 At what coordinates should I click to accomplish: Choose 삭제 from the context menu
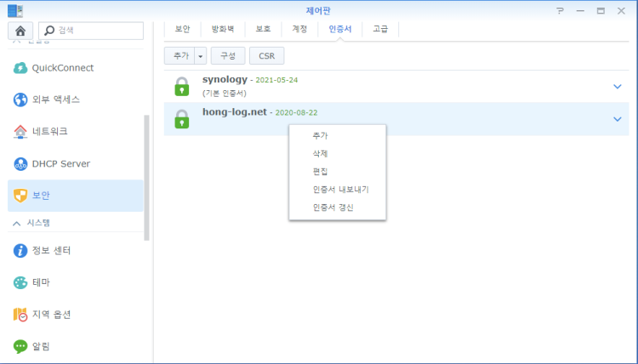pos(320,154)
